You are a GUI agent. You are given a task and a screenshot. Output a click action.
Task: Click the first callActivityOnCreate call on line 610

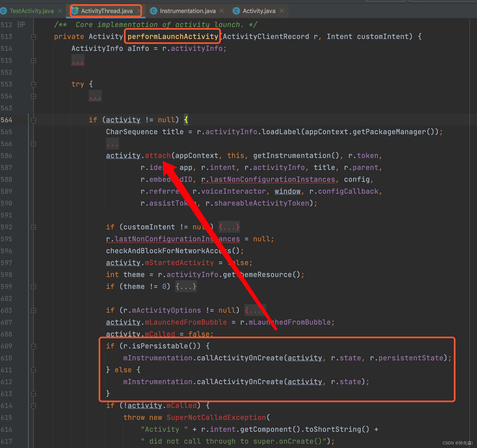click(240, 358)
